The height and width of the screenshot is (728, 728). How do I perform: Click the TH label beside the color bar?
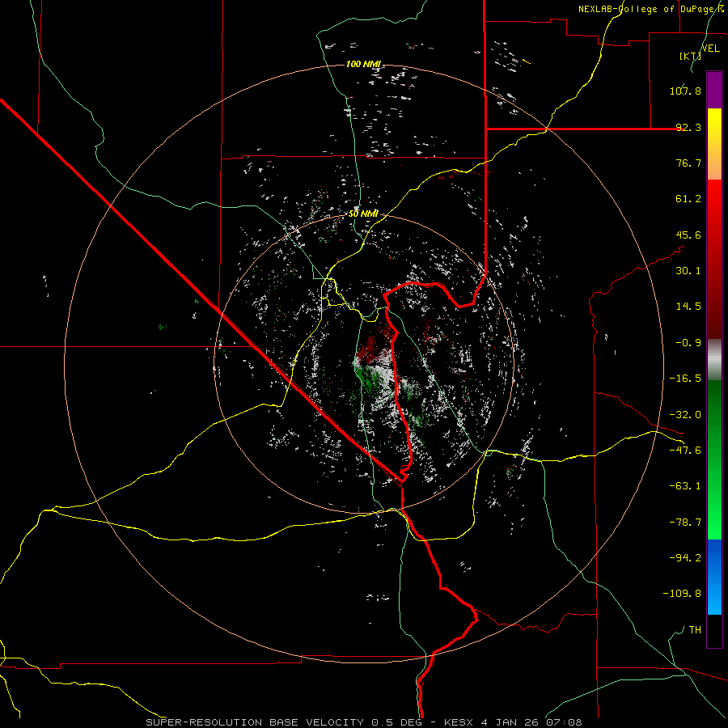(695, 630)
